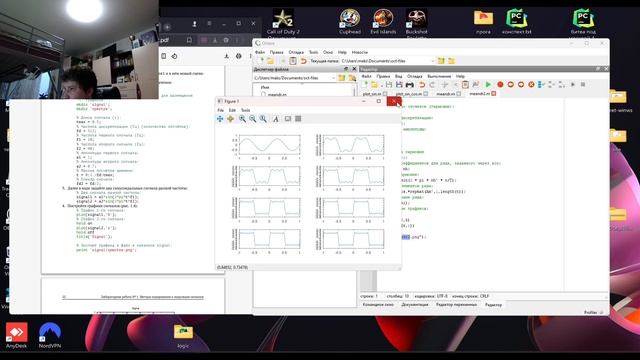
Task: Switch to the Документация tab
Action: [415, 304]
